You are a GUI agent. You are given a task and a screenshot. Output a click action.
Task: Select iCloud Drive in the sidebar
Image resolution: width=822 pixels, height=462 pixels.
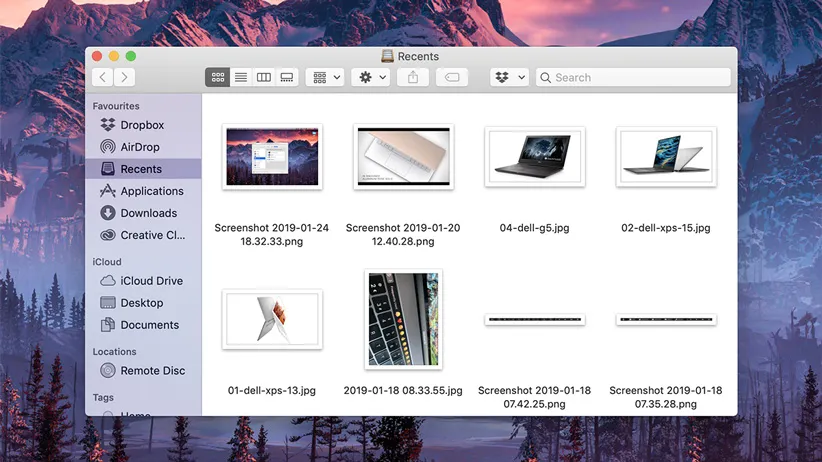click(151, 281)
